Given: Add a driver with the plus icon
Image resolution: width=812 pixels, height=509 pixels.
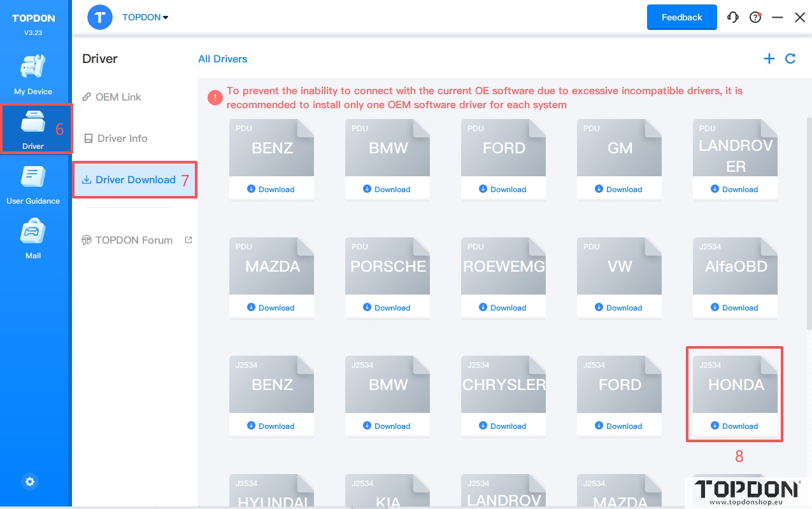Looking at the screenshot, I should tap(769, 59).
